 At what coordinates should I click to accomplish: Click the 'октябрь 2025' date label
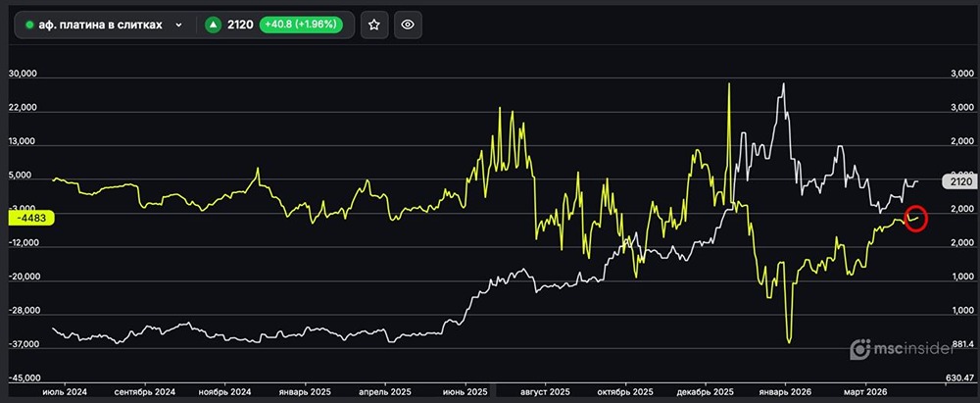pyautogui.click(x=625, y=391)
